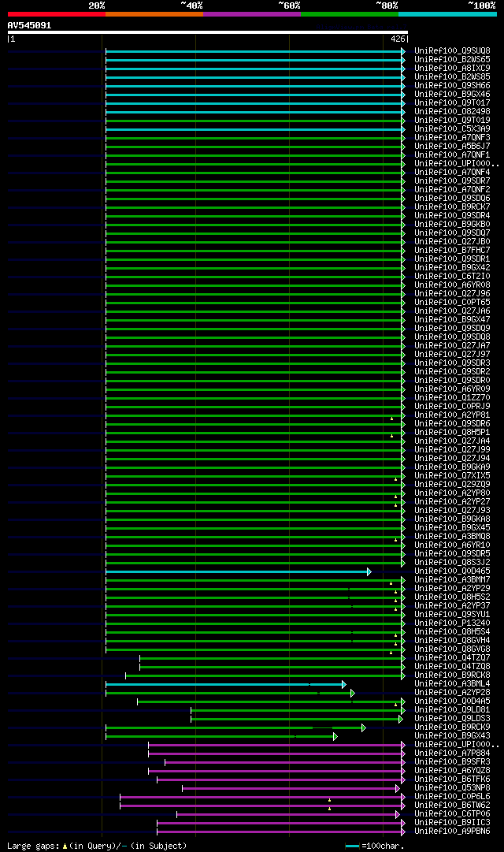The width and height of the screenshot is (504, 852).
Task: Click the purple ~60% identity legend segment
Action: tap(252, 14)
